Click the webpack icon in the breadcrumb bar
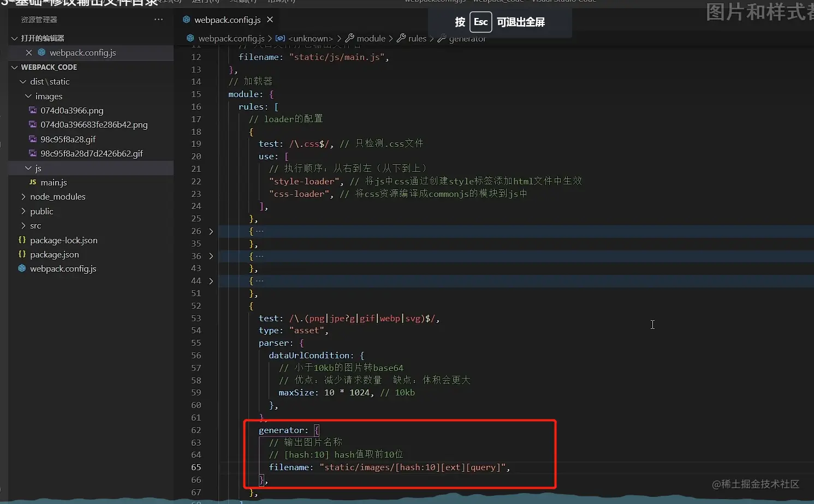The image size is (814, 504). [x=190, y=38]
